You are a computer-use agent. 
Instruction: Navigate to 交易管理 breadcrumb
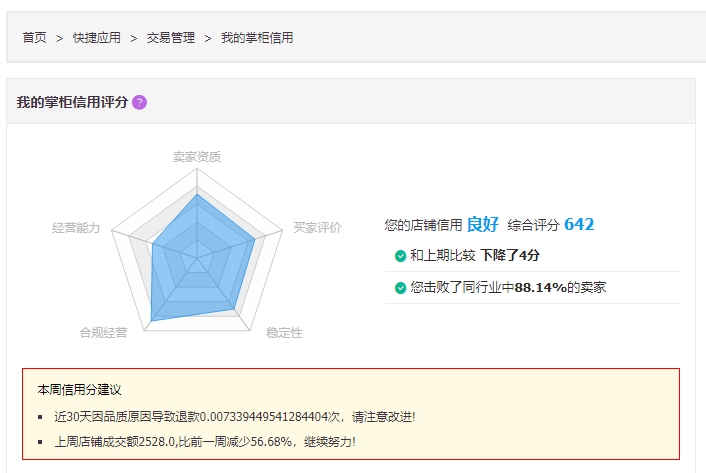(x=171, y=38)
